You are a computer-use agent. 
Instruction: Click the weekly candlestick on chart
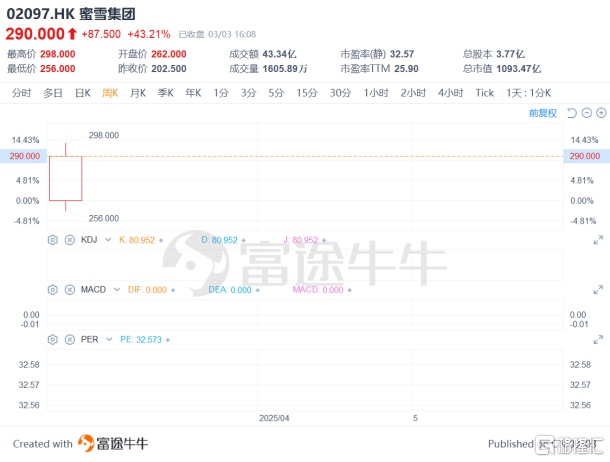coord(66,178)
